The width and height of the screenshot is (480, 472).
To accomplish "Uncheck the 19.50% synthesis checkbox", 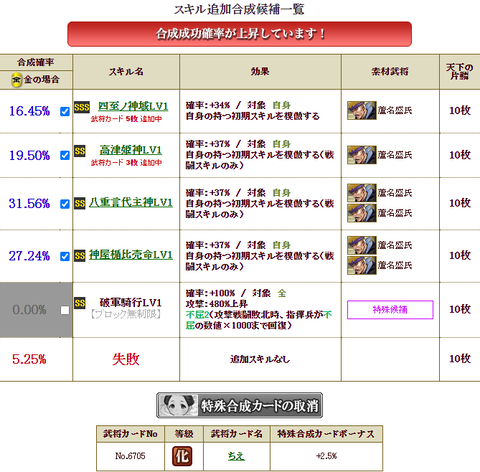I will (65, 155).
